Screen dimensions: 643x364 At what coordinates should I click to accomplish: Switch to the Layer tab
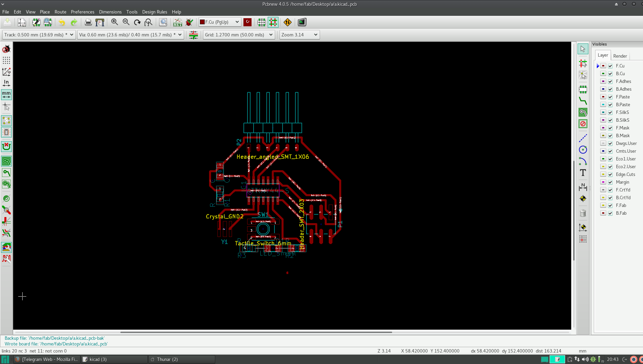pyautogui.click(x=603, y=55)
